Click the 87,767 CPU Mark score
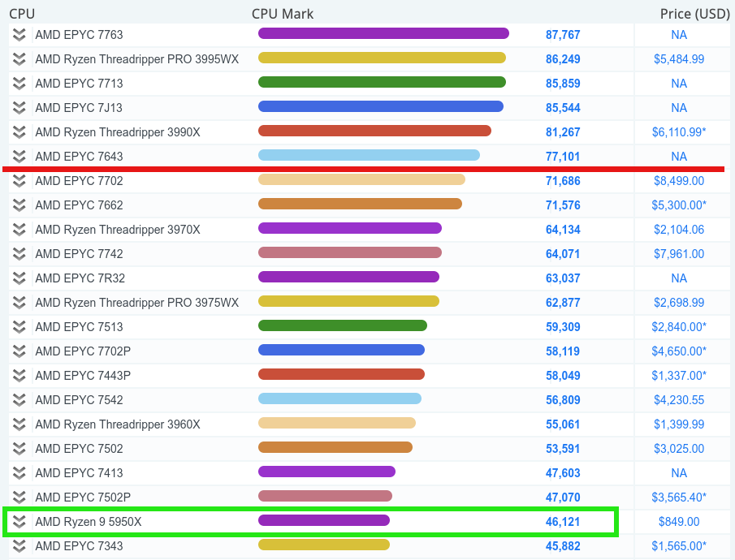735x560 pixels. (x=563, y=35)
